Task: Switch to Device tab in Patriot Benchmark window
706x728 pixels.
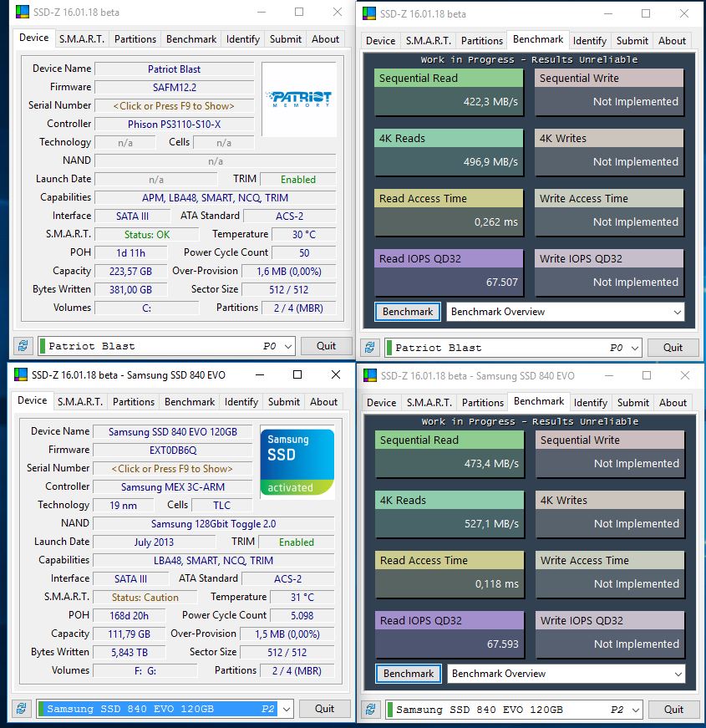Action: 381,41
